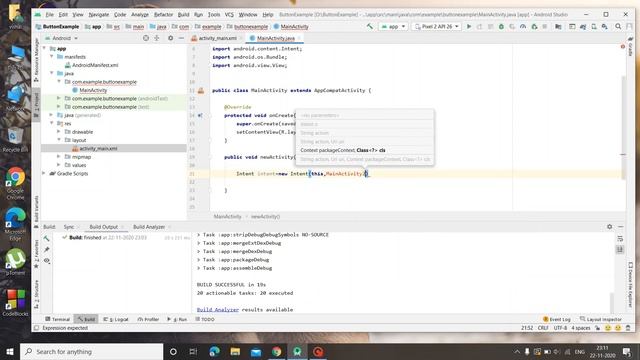Toggle the eye view filter icon in Build panel
The width and height of the screenshot is (640, 360).
click(x=47, y=260)
